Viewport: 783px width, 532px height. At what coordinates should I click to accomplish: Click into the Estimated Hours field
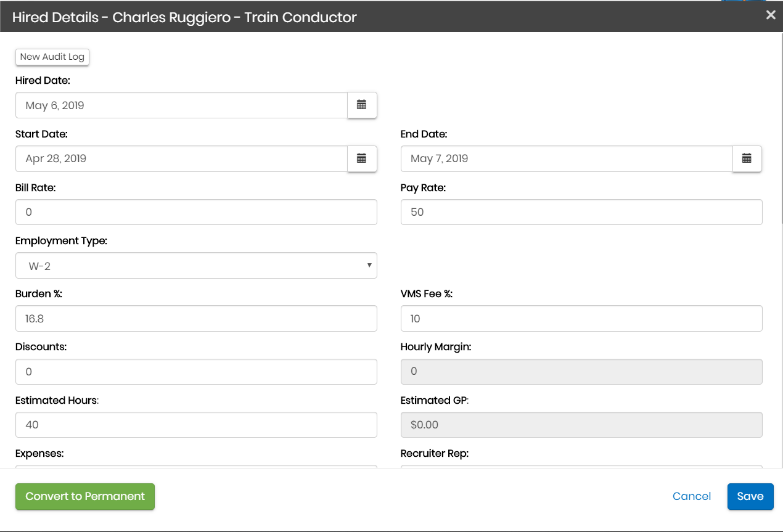click(196, 425)
